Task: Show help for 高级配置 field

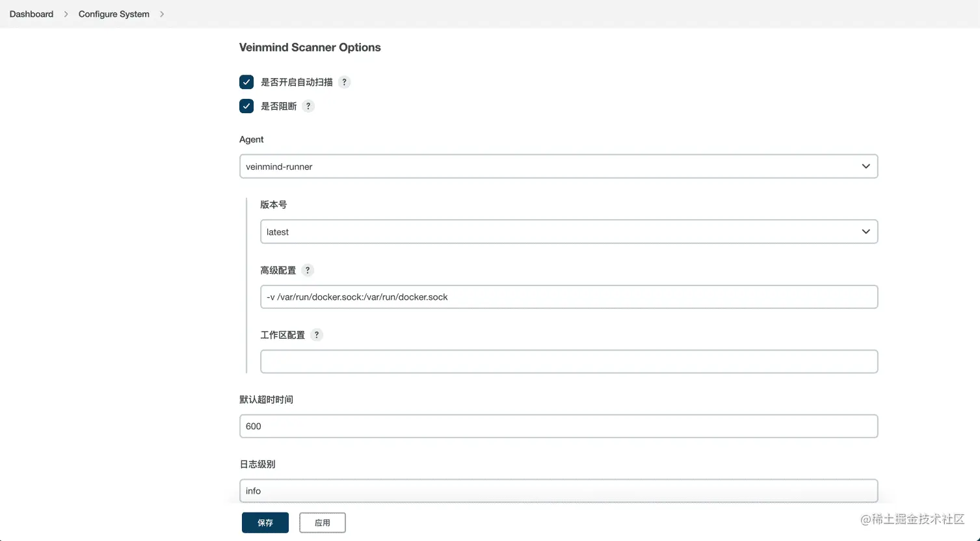Action: 308,270
